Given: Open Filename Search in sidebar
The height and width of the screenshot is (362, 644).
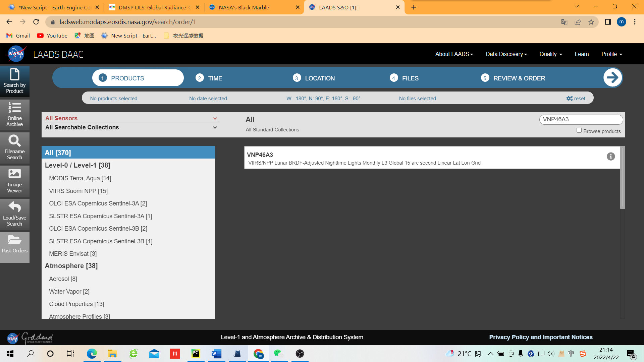Looking at the screenshot, I should [x=14, y=148].
